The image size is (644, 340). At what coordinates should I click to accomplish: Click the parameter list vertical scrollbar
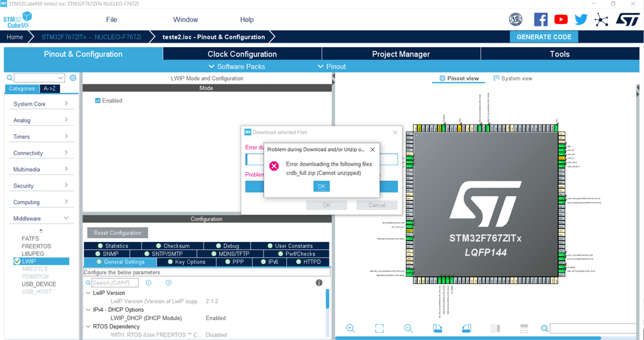click(327, 299)
